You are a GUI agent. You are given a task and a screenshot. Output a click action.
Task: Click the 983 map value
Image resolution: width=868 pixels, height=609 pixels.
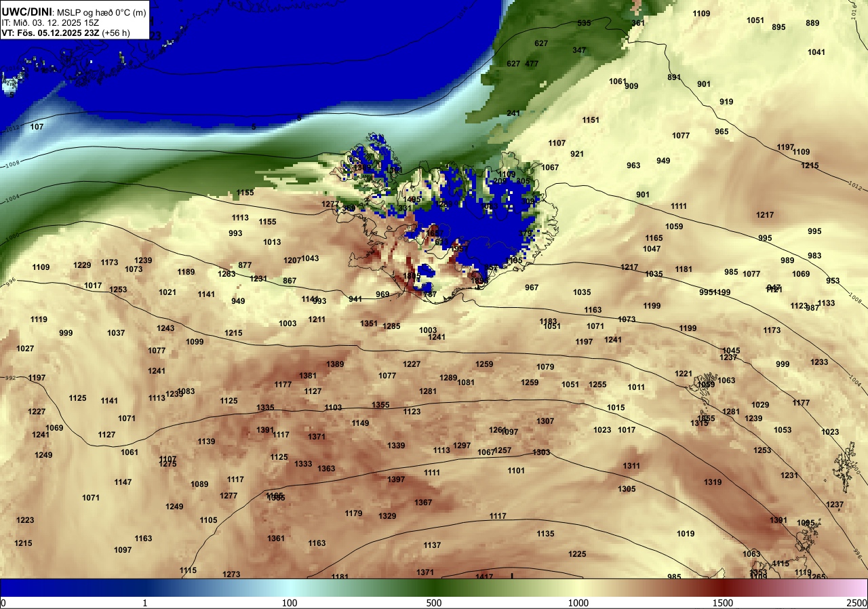814,256
